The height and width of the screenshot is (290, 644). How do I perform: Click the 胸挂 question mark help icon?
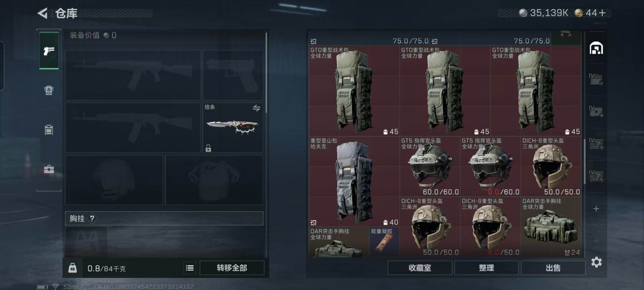pos(92,219)
